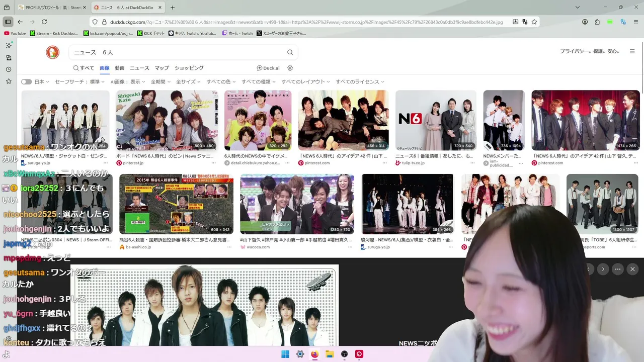Open the AI chatbot sidebar sparkle icon
Screen dimensions: 644x362
9,45
